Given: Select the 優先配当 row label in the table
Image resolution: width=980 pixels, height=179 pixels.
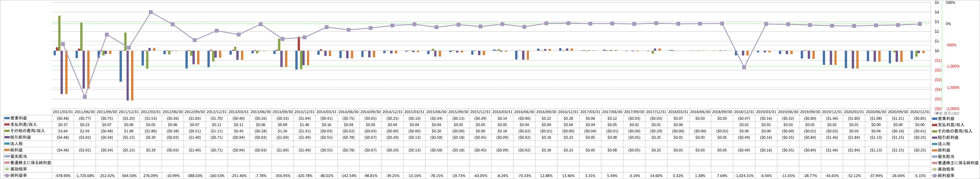Looking at the screenshot, I should coord(18,156).
